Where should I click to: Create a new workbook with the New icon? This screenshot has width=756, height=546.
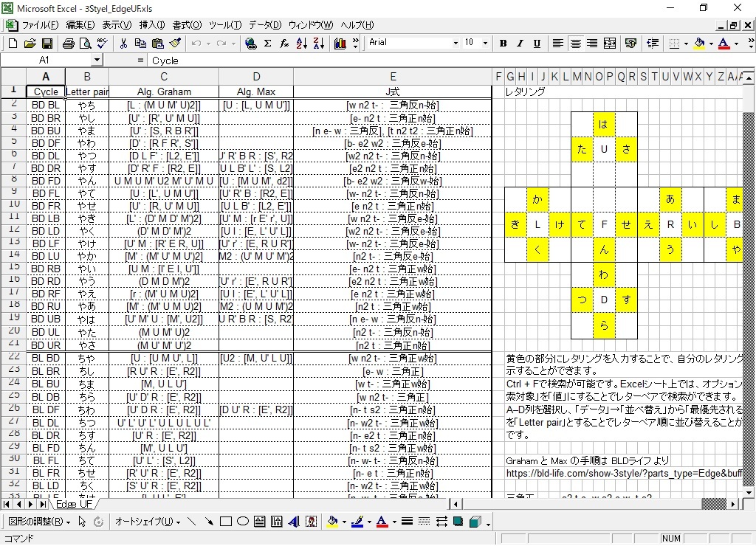tap(13, 44)
